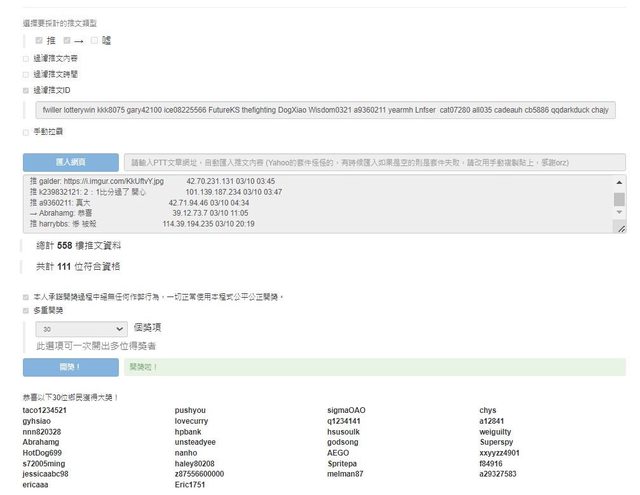The height and width of the screenshot is (495, 640).
Task: Open the prize count dropdown showing 30
Action: (80, 328)
